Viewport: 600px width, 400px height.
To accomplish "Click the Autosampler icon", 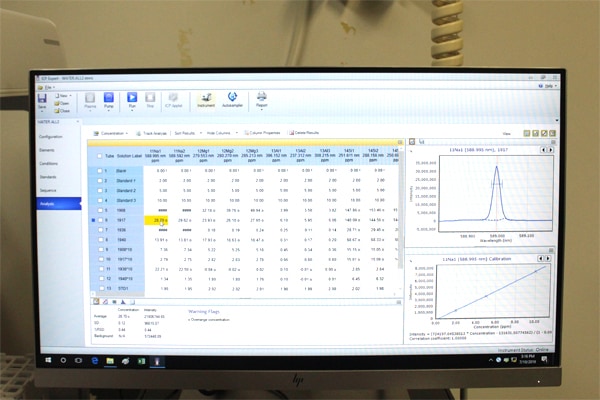I will [233, 98].
